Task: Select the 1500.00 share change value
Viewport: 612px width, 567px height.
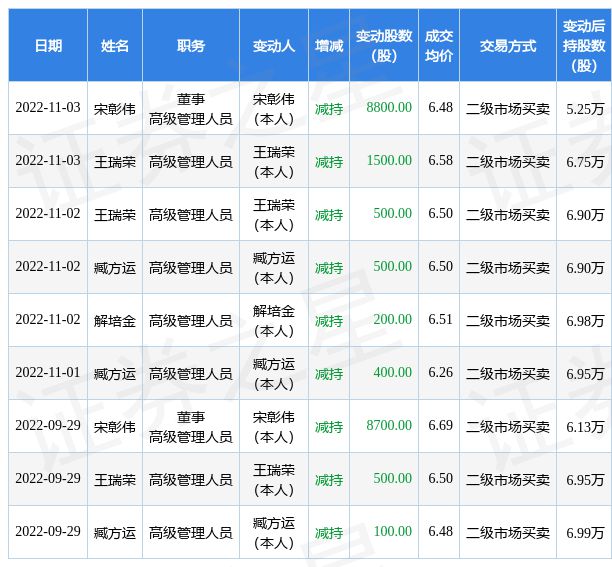Action: pos(389,160)
